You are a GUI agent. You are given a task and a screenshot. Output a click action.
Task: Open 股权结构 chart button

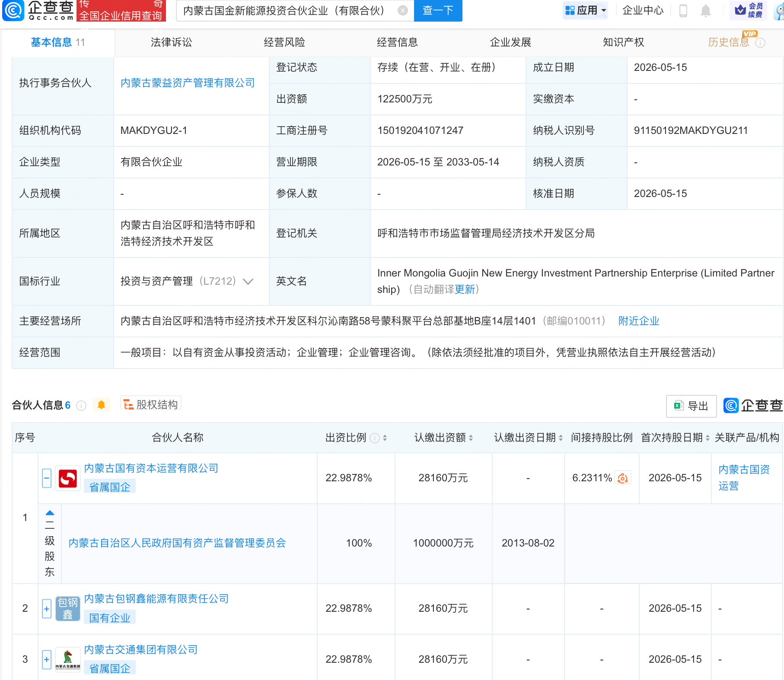click(x=151, y=404)
